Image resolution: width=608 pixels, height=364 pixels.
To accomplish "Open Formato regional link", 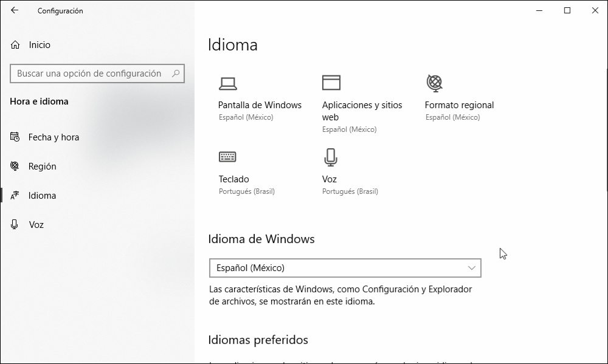I will (459, 105).
